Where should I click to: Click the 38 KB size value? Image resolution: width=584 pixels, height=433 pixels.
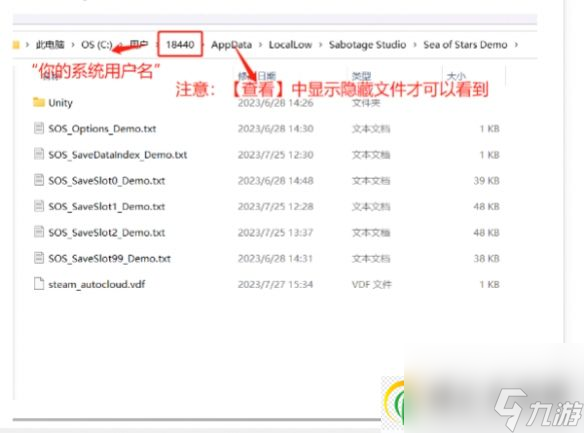486,258
